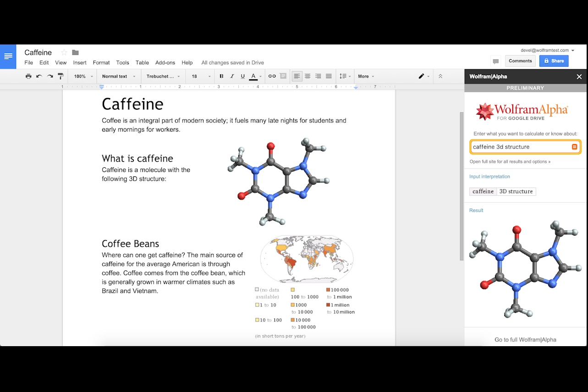This screenshot has width=588, height=392.
Task: Click the 'All changes saved in Drive' status
Action: click(233, 63)
